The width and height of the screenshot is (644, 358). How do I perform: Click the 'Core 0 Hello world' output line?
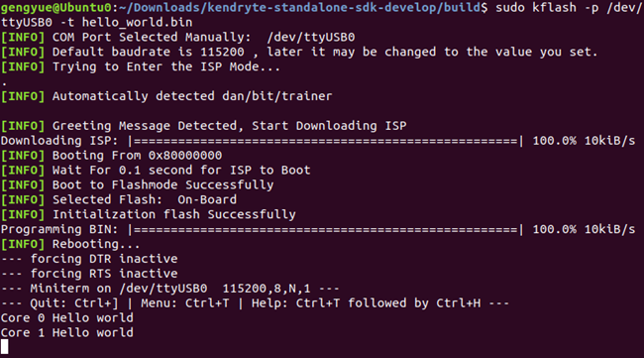click(67, 318)
